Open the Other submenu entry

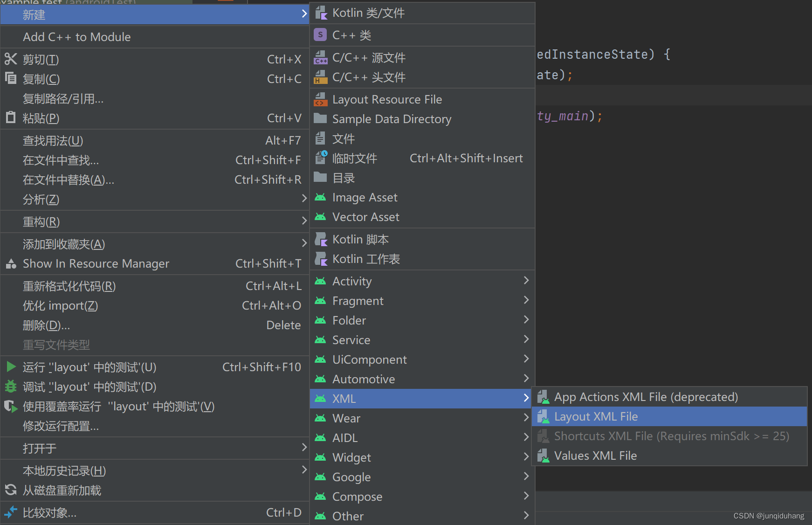(x=422, y=516)
